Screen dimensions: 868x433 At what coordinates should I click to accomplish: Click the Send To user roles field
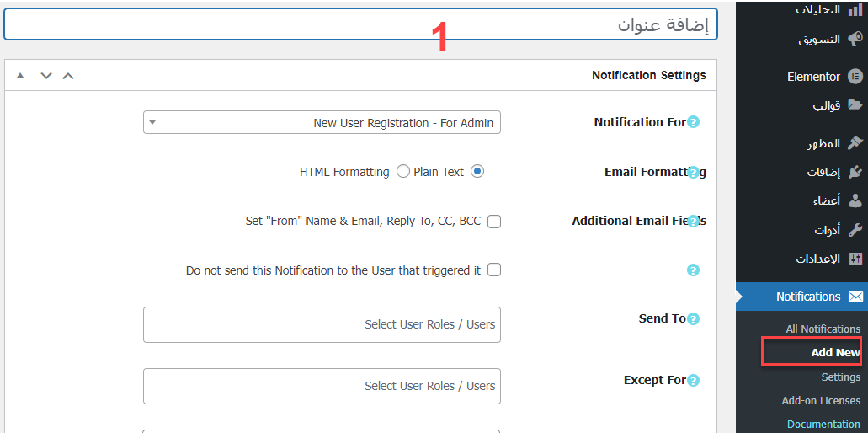[322, 324]
